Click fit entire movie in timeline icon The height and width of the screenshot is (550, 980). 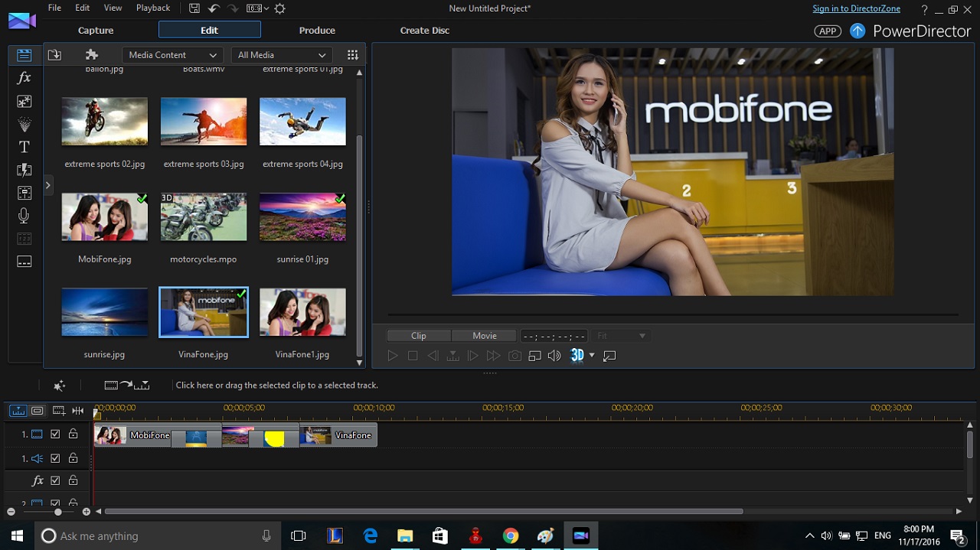tap(77, 411)
